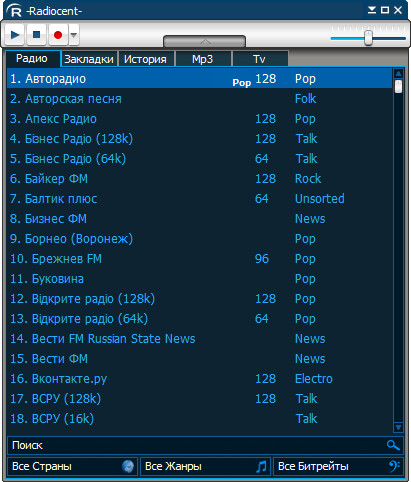Viewport: 411px width, 482px height.
Task: Open the История tab
Action: [146, 59]
